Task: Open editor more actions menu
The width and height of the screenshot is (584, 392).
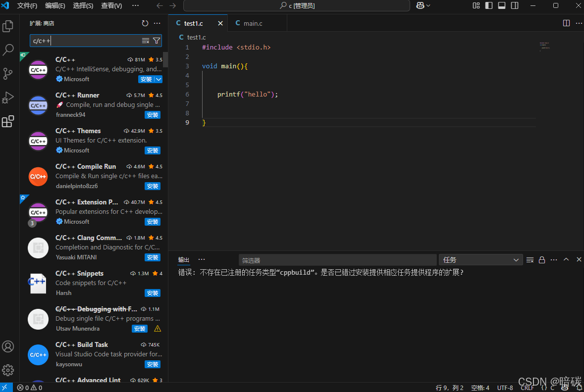Action: click(579, 23)
